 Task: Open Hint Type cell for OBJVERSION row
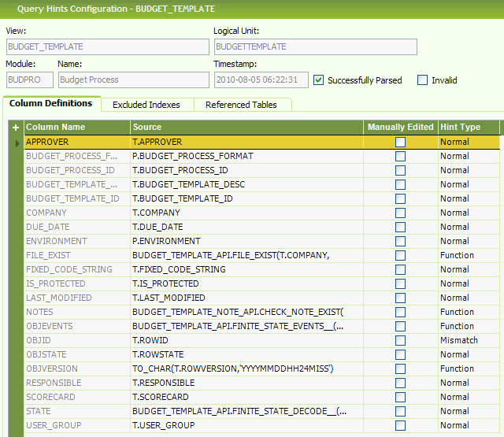coord(468,369)
